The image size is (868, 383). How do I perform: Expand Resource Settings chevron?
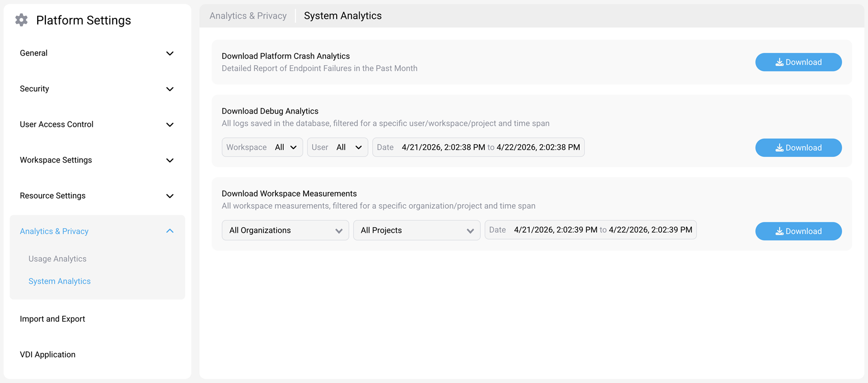tap(170, 196)
